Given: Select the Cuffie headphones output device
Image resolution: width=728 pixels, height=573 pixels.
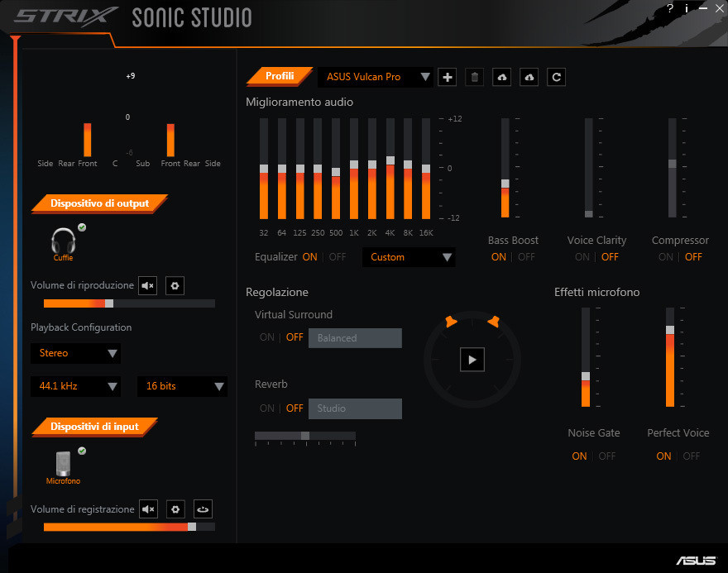Looking at the screenshot, I should (64, 243).
